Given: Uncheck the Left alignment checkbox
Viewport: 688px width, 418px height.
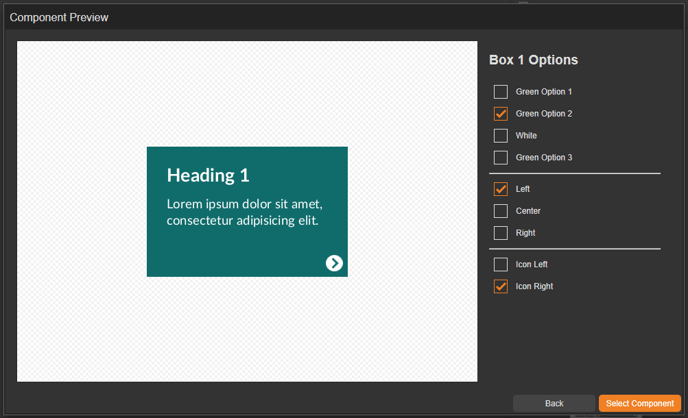Looking at the screenshot, I should pyautogui.click(x=501, y=189).
